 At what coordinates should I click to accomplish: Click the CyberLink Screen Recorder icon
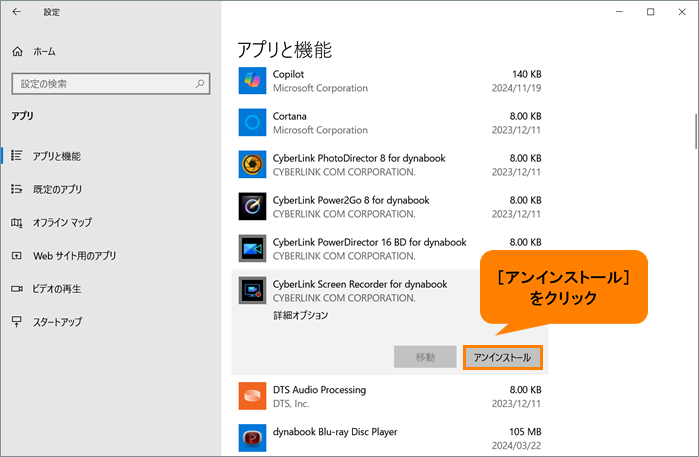252,290
